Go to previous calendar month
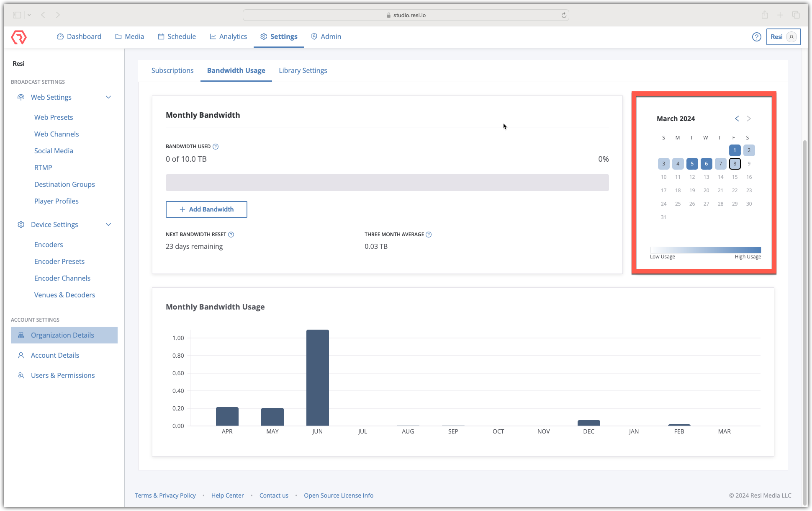Screen dimensions: 812x511 [x=737, y=119]
